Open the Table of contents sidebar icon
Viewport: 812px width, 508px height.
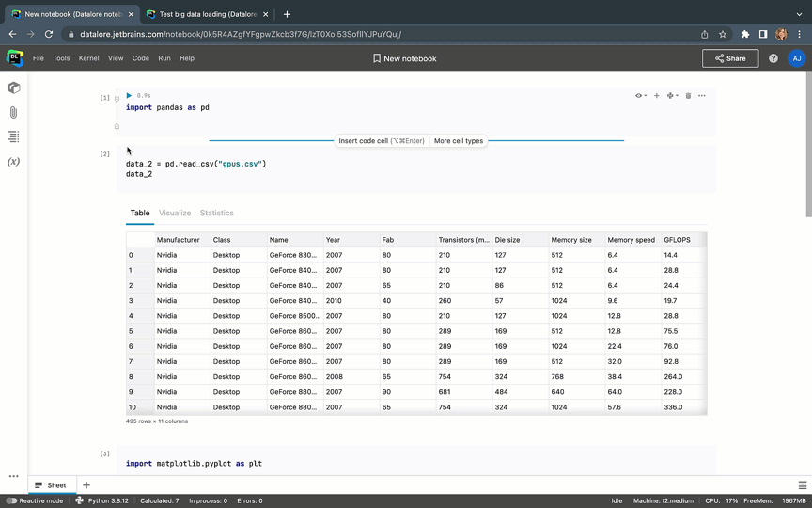pos(14,137)
